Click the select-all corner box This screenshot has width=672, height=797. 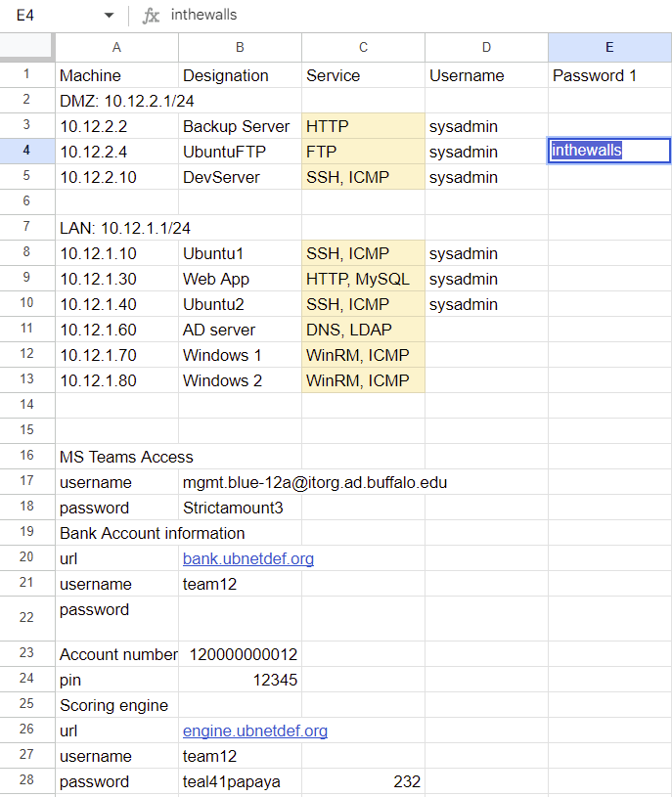pyautogui.click(x=26, y=47)
